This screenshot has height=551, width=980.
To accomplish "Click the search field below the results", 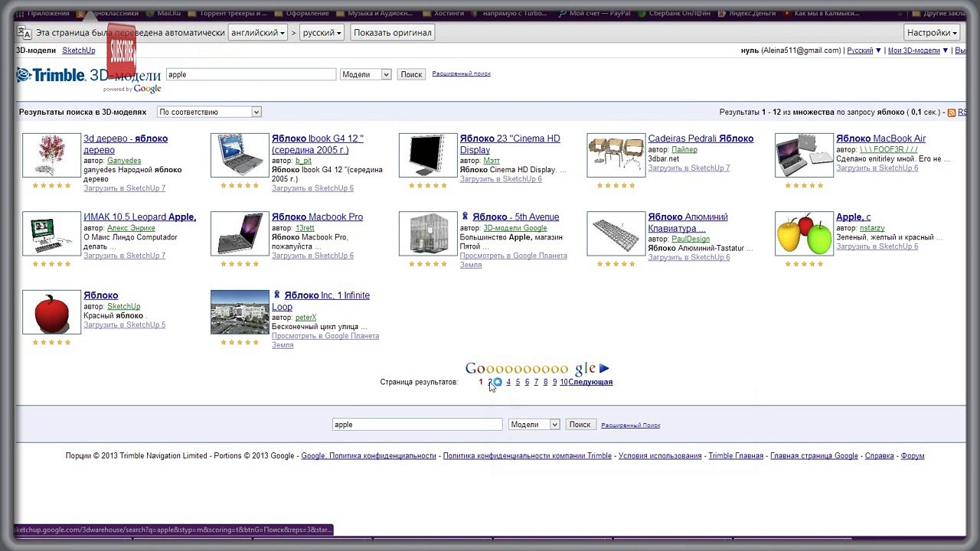I will (x=417, y=425).
